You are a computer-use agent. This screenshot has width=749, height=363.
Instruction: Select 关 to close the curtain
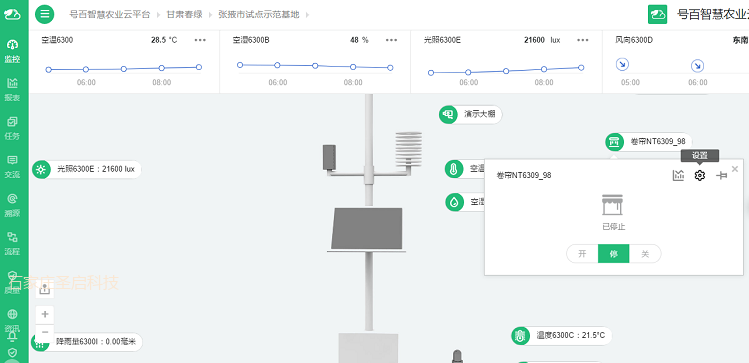[x=645, y=254]
